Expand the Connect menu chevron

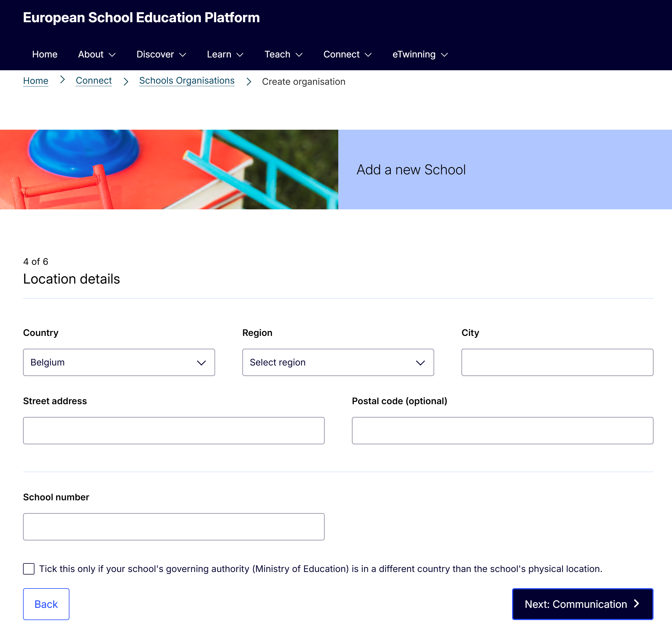368,55
